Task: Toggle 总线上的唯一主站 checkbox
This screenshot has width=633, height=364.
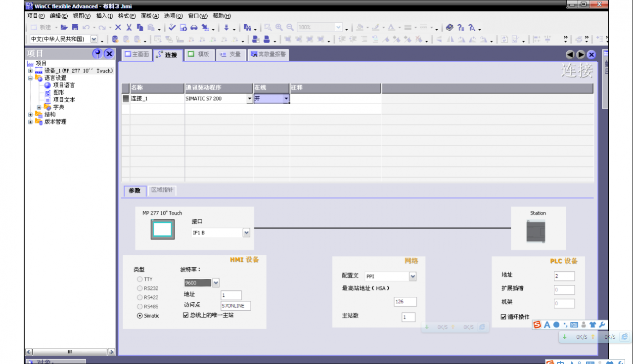Action: 186,315
